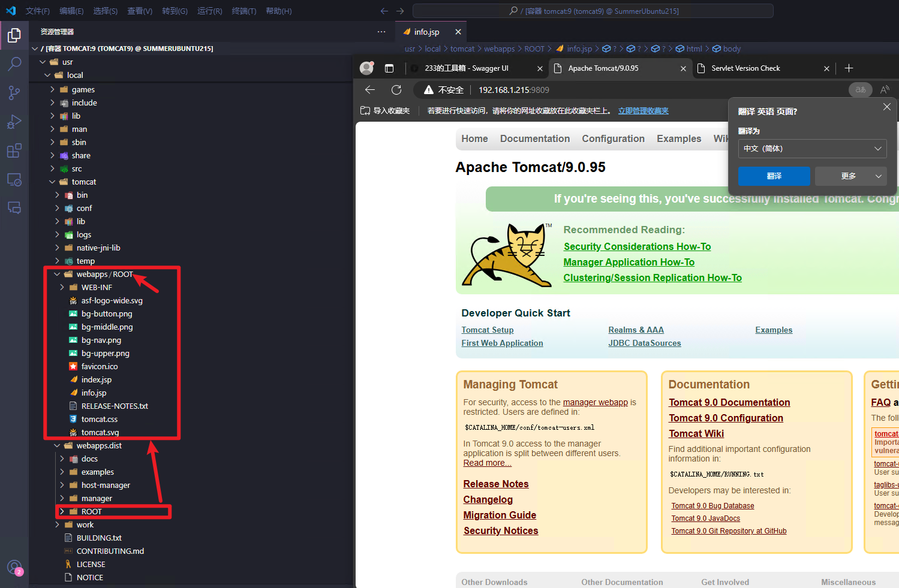The width and height of the screenshot is (899, 588).
Task: Click the VS Code logo icon
Action: (11, 11)
